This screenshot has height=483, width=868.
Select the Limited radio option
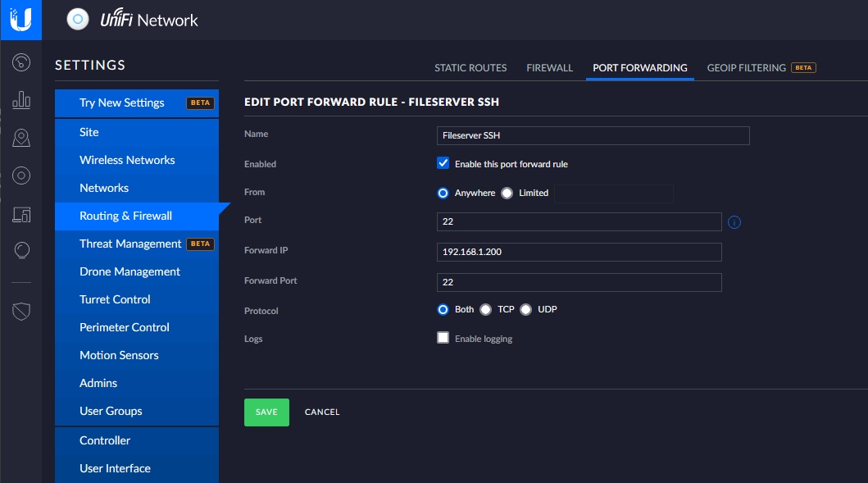pyautogui.click(x=507, y=193)
